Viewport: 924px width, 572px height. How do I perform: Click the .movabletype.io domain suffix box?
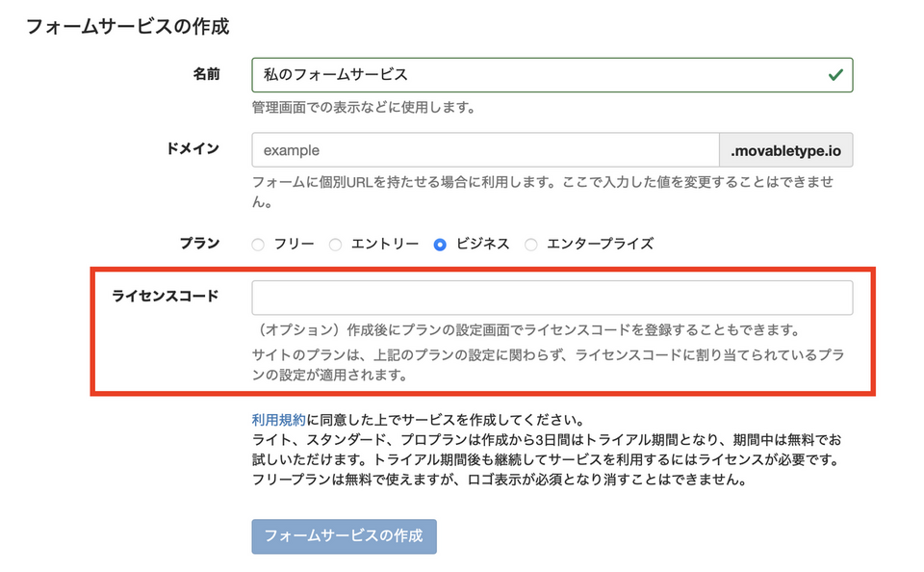(x=785, y=150)
